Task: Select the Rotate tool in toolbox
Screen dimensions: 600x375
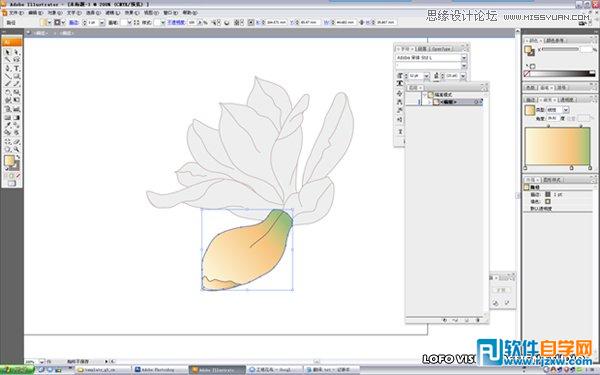Action: [8, 92]
